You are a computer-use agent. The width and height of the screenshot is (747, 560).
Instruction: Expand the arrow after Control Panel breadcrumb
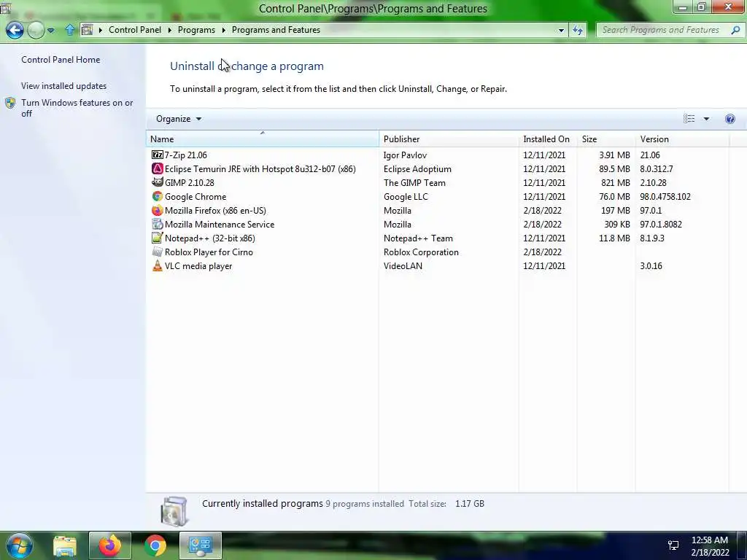[x=169, y=30]
